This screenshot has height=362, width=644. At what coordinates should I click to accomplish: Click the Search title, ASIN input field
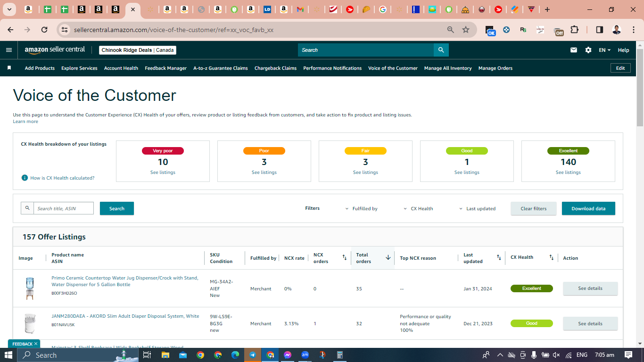coord(64,208)
